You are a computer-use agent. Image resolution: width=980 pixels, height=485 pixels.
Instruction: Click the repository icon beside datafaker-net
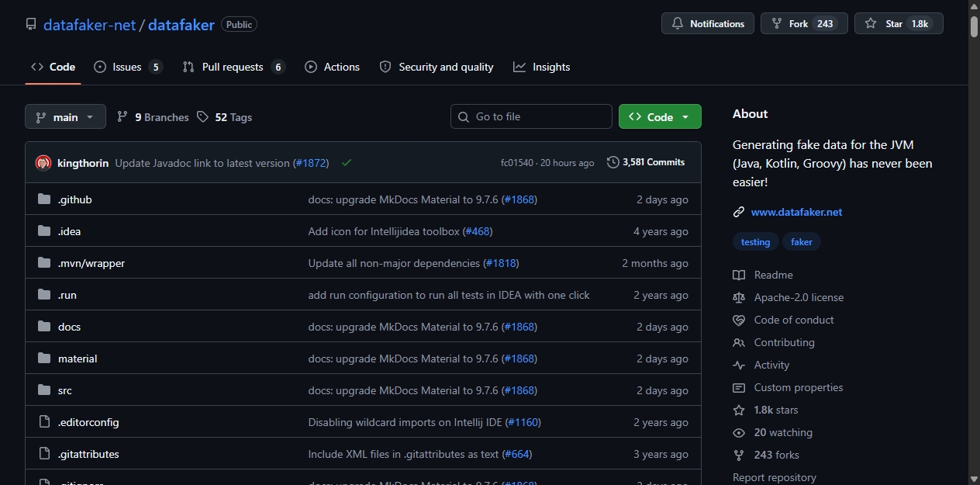coord(31,24)
